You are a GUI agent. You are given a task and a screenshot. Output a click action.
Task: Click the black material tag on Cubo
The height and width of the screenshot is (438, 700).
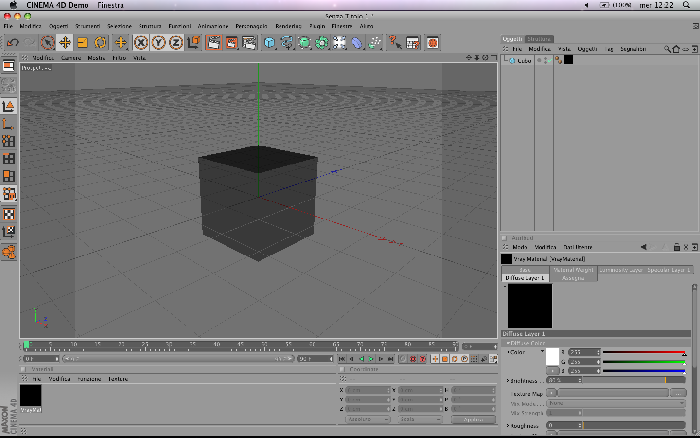click(568, 60)
